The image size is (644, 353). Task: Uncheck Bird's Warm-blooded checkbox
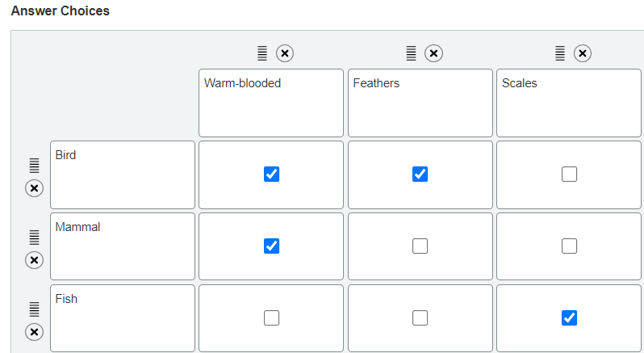click(272, 174)
